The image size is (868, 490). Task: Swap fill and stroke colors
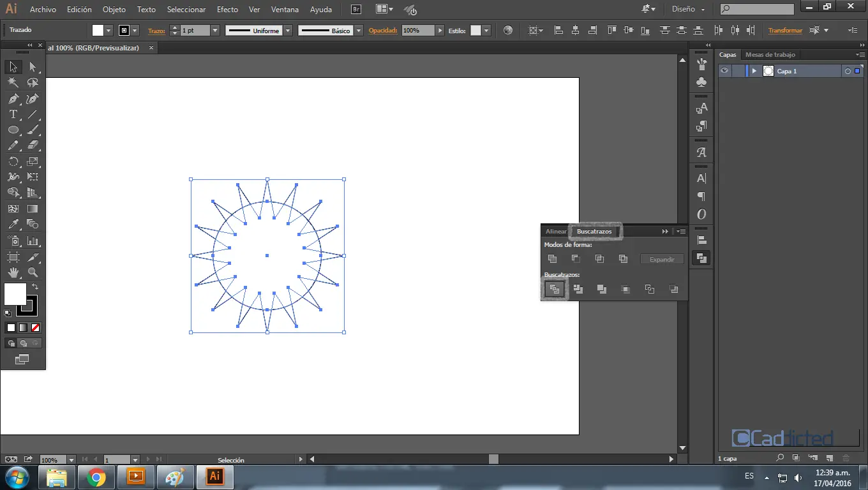pyautogui.click(x=35, y=287)
